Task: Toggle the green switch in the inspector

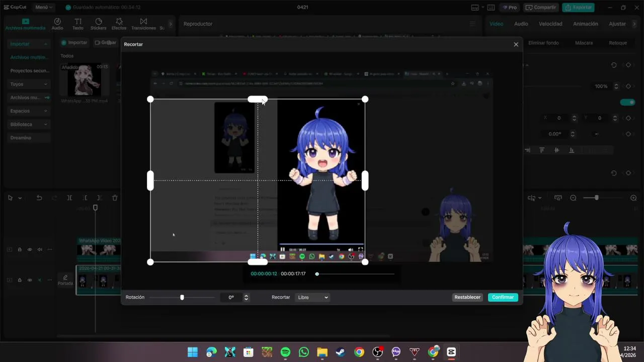Action: (627, 102)
